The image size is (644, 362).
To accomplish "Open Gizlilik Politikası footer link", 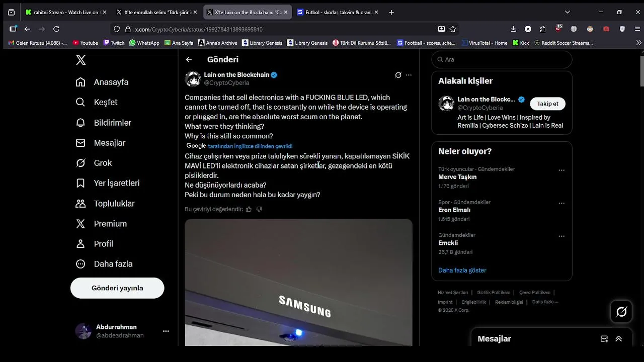I will (x=494, y=293).
